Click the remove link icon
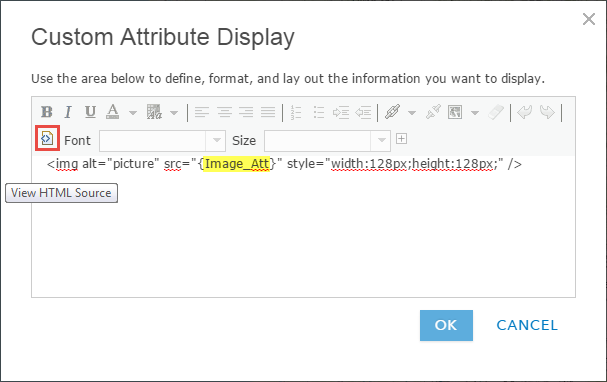The width and height of the screenshot is (607, 382). pos(433,112)
